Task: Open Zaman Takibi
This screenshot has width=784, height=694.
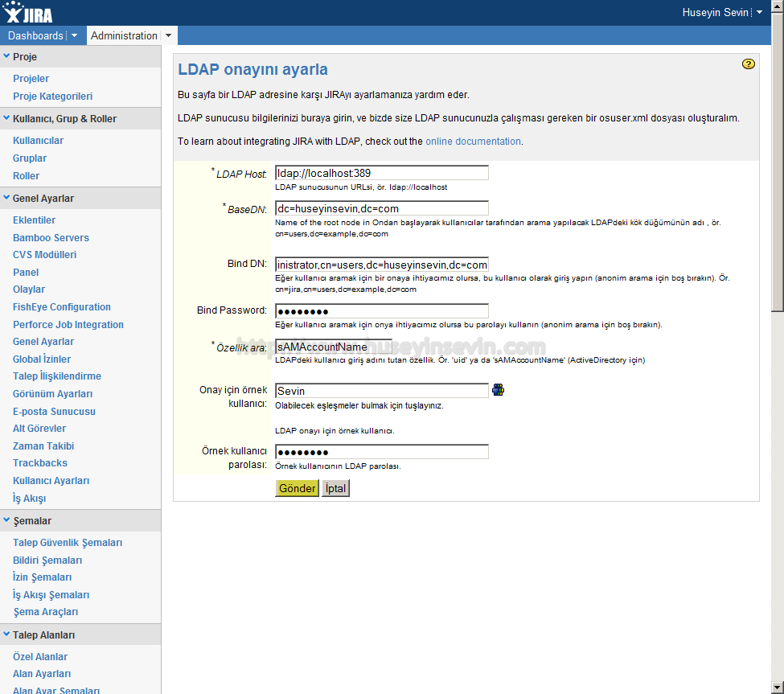Action: [x=43, y=446]
